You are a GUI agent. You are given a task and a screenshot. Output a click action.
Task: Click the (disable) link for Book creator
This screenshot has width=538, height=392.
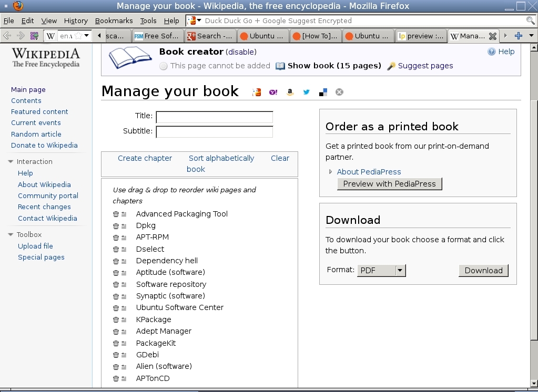tap(241, 52)
